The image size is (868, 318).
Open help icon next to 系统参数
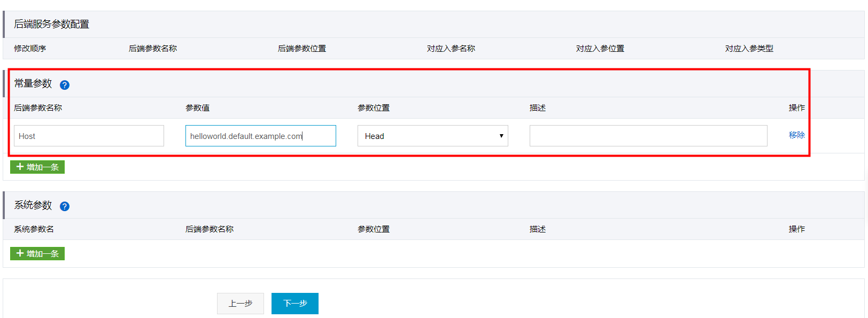(65, 206)
